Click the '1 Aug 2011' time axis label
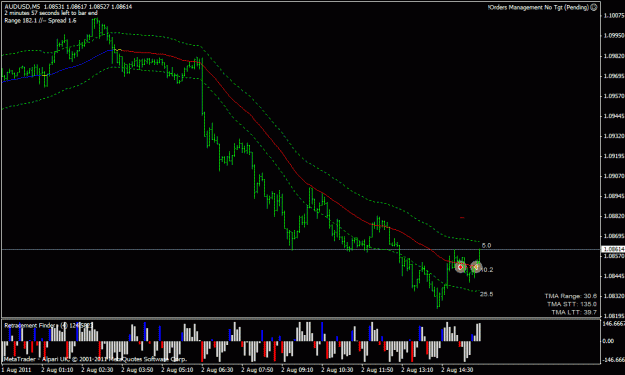 pos(16,370)
